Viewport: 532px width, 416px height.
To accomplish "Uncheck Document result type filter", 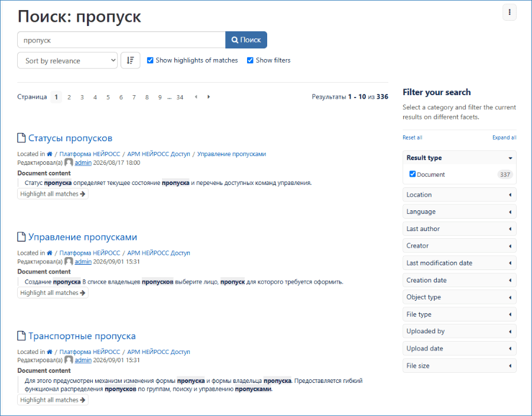I will (x=412, y=174).
